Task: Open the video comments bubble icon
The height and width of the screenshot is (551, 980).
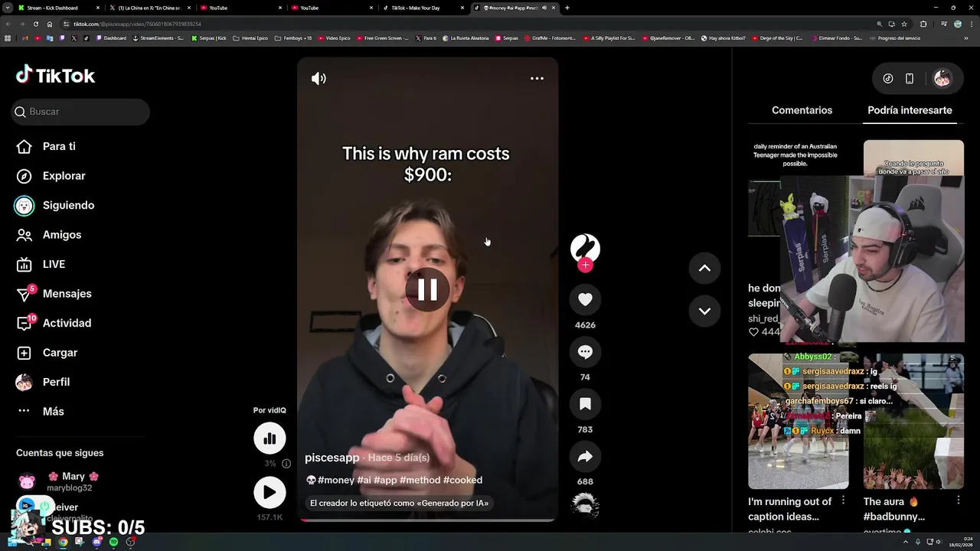Action: (x=585, y=352)
